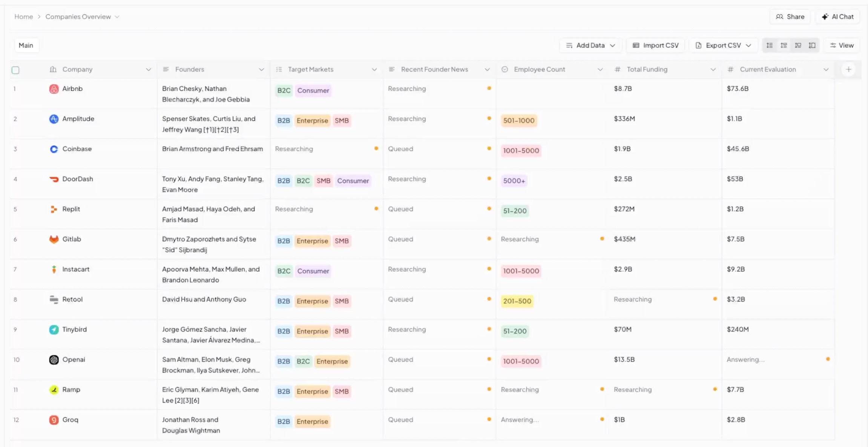Click the Gitlab fox logo icon

(54, 239)
